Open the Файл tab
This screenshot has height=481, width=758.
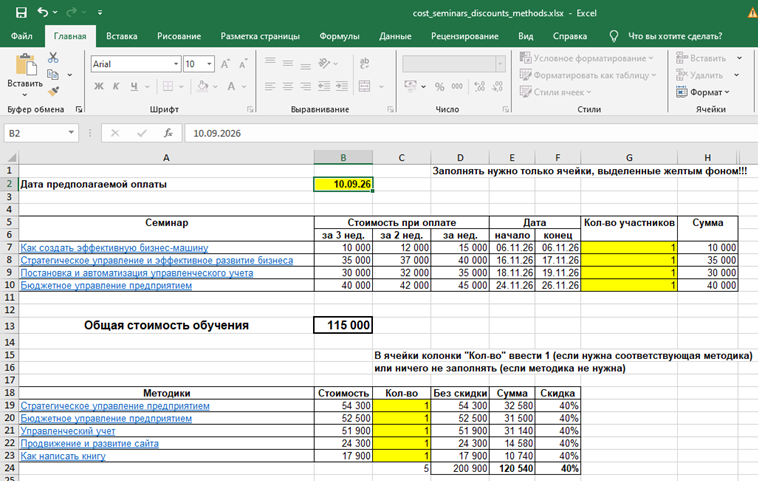(22, 36)
